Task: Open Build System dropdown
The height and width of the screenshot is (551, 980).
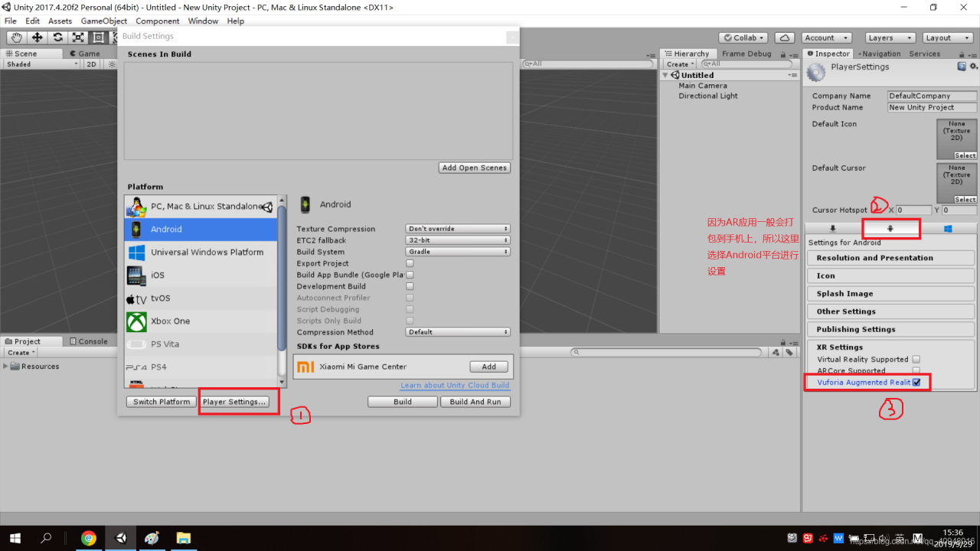Action: [x=458, y=252]
